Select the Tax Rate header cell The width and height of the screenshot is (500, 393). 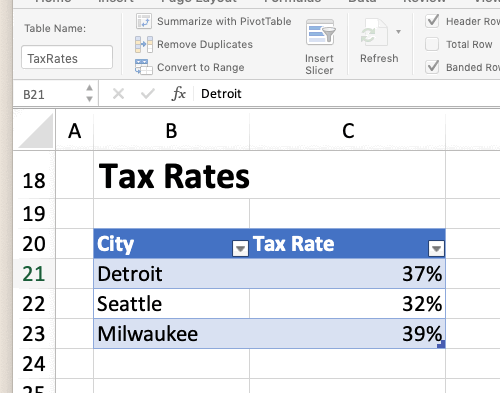click(x=348, y=244)
